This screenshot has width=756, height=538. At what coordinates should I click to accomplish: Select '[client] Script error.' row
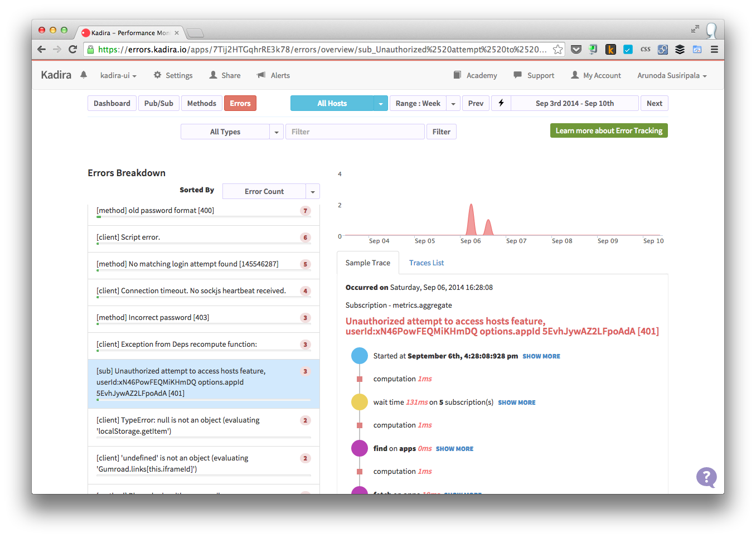pyautogui.click(x=203, y=239)
